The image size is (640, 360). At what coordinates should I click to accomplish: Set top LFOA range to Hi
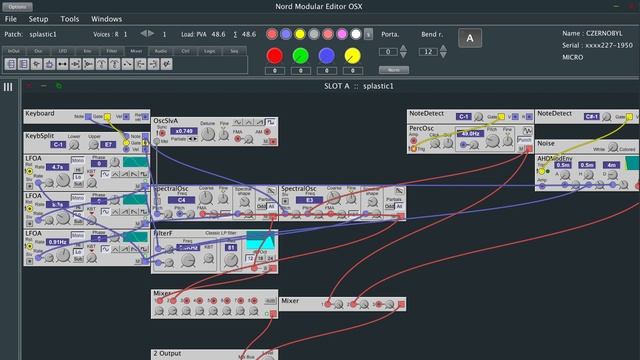click(x=78, y=170)
